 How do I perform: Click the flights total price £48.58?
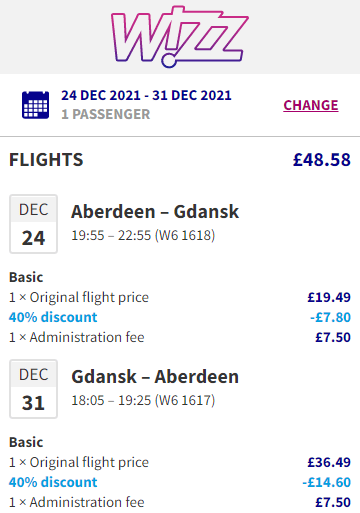322,160
